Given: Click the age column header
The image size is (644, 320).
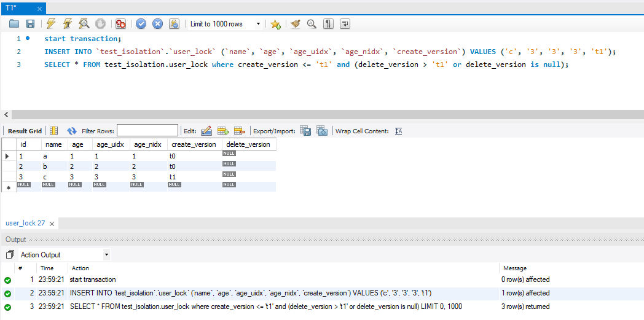Looking at the screenshot, I should point(80,144).
